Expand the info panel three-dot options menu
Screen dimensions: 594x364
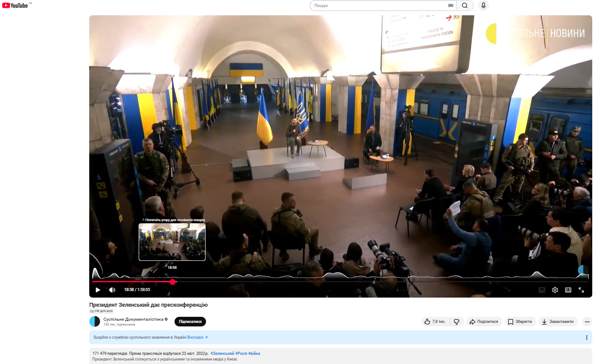pyautogui.click(x=587, y=337)
